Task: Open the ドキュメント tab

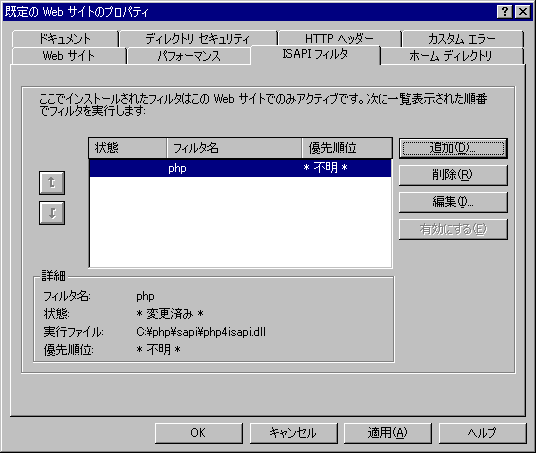Action: pyautogui.click(x=65, y=39)
